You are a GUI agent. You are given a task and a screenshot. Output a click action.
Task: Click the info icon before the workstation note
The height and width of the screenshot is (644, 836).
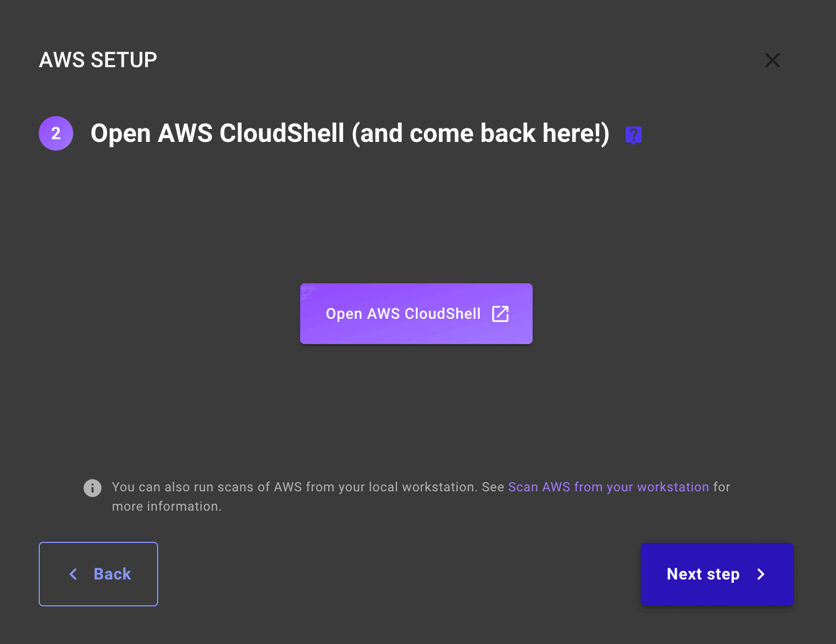[x=92, y=488]
